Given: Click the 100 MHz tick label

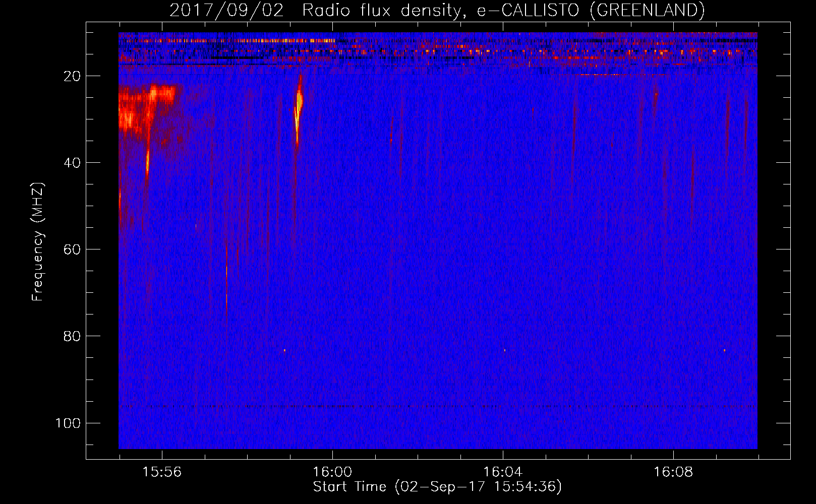Looking at the screenshot, I should point(68,423).
